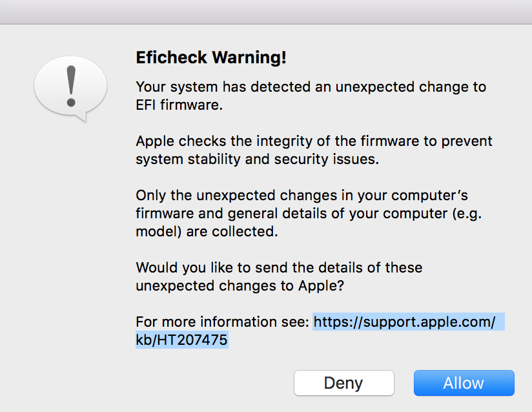Click the kb/HT207475 link portion
This screenshot has width=532, height=412.
[x=181, y=340]
